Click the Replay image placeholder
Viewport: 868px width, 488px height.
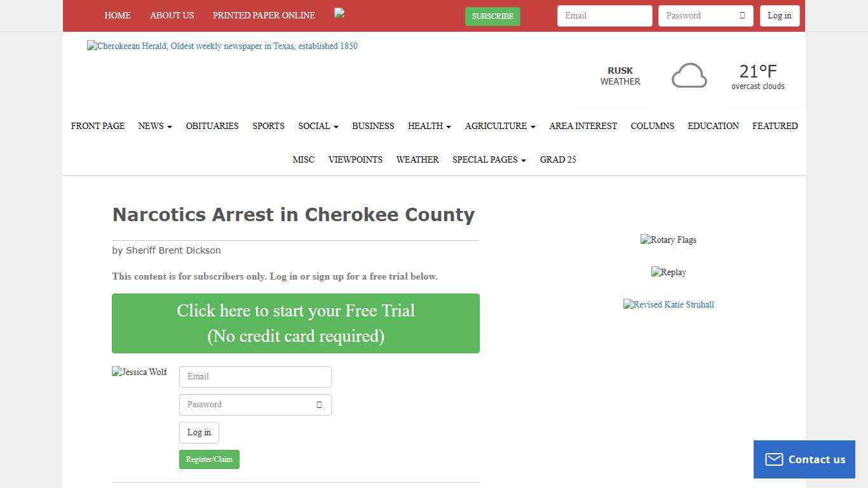pos(668,272)
